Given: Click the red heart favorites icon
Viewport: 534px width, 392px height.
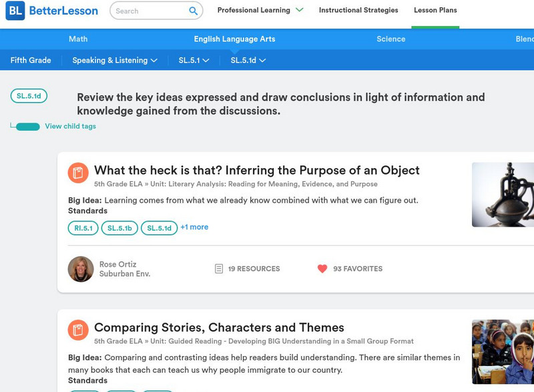Looking at the screenshot, I should 322,269.
